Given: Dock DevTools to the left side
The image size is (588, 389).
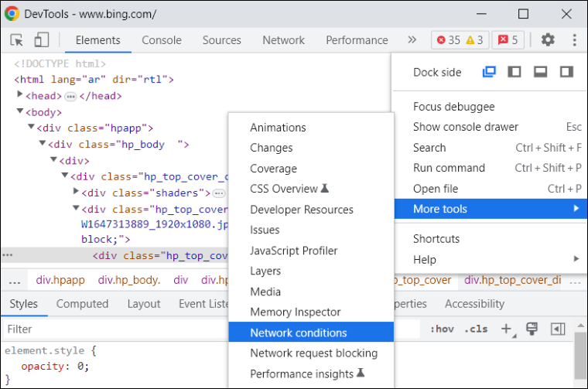Looking at the screenshot, I should (514, 72).
